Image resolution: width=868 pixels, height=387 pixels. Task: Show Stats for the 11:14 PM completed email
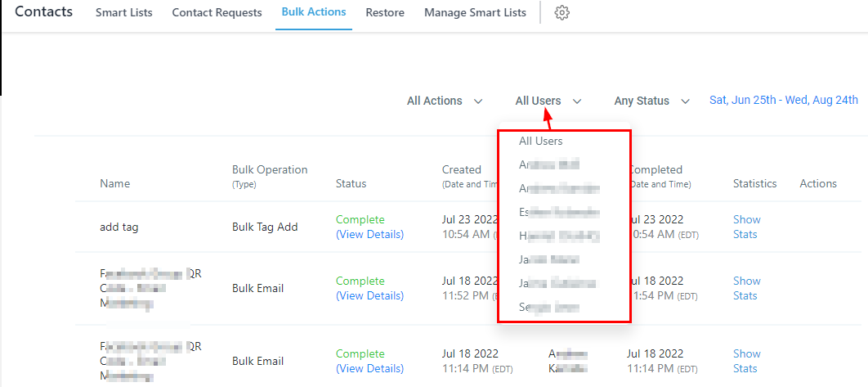(746, 361)
